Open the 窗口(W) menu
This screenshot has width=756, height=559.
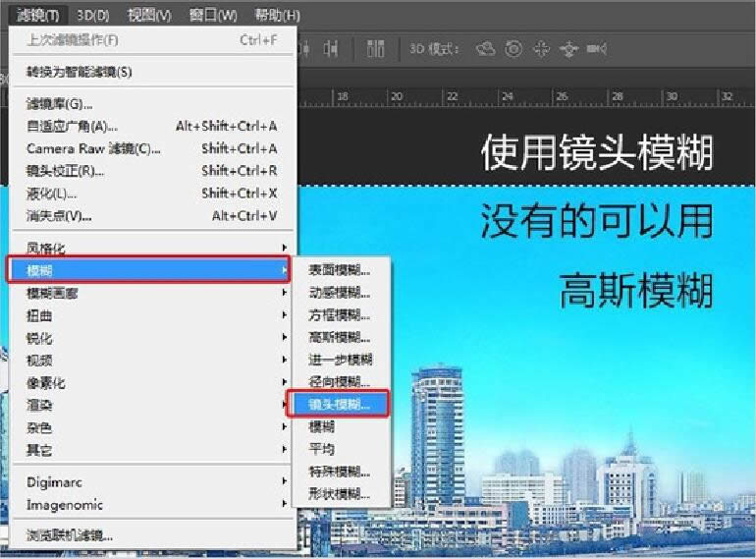pyautogui.click(x=212, y=15)
